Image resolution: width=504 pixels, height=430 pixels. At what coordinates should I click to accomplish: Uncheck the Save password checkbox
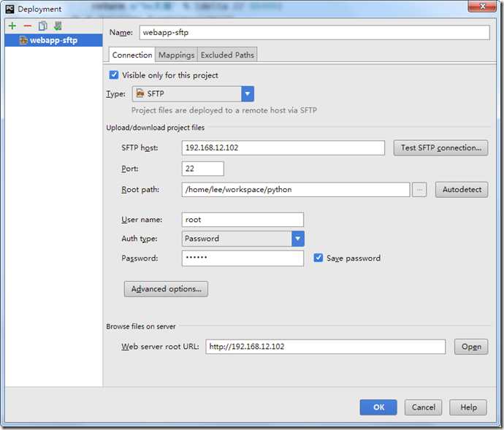(x=318, y=258)
